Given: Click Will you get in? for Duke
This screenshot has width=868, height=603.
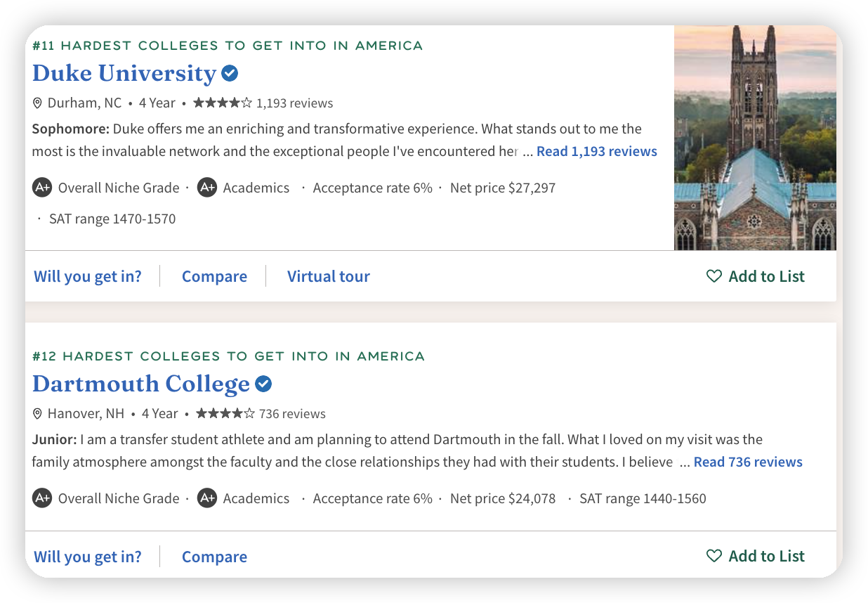Looking at the screenshot, I should tap(88, 276).
